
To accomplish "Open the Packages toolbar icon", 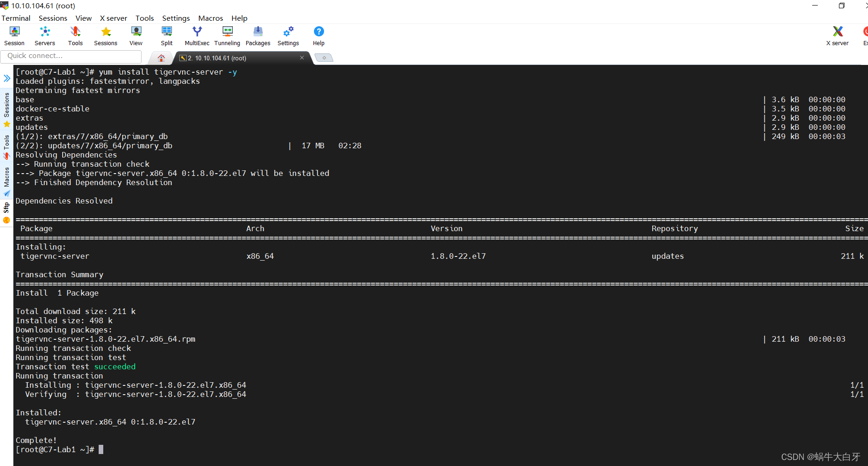I will point(258,36).
